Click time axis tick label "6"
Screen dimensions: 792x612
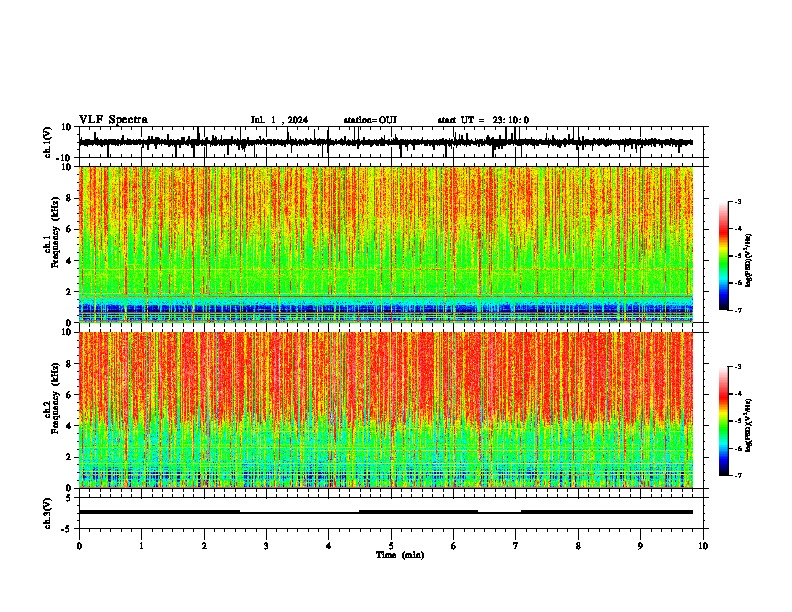click(453, 546)
